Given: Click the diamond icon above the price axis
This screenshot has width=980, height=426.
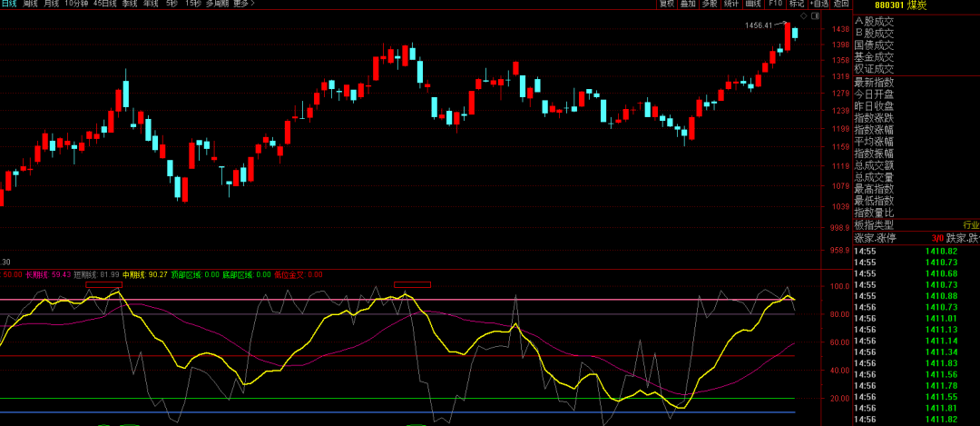Looking at the screenshot, I should pos(803,15).
